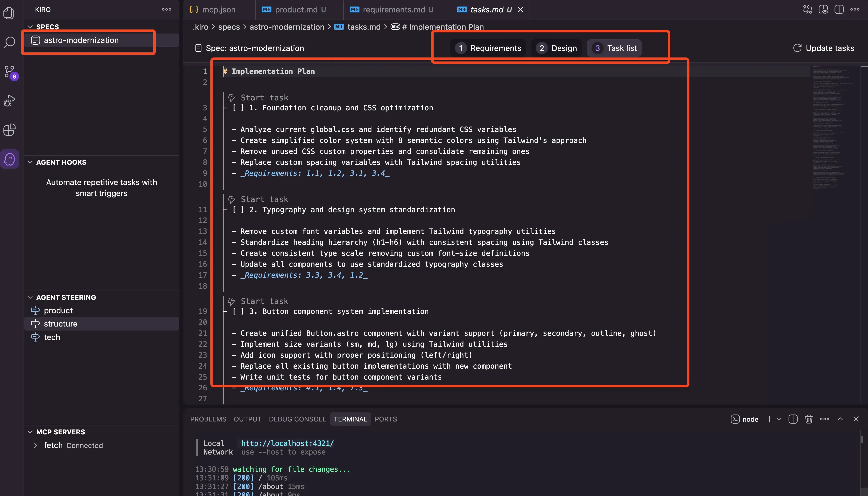Collapse the AGENT STEERING section

pyautogui.click(x=30, y=297)
